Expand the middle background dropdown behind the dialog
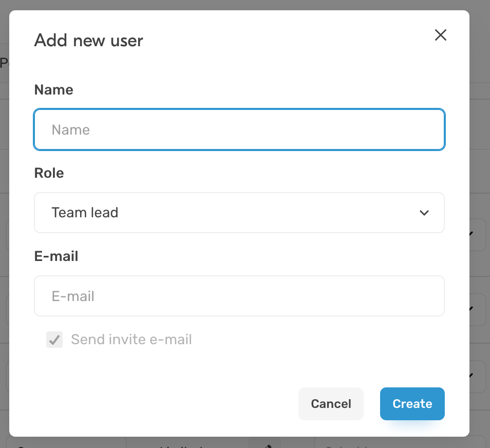 click(x=477, y=309)
